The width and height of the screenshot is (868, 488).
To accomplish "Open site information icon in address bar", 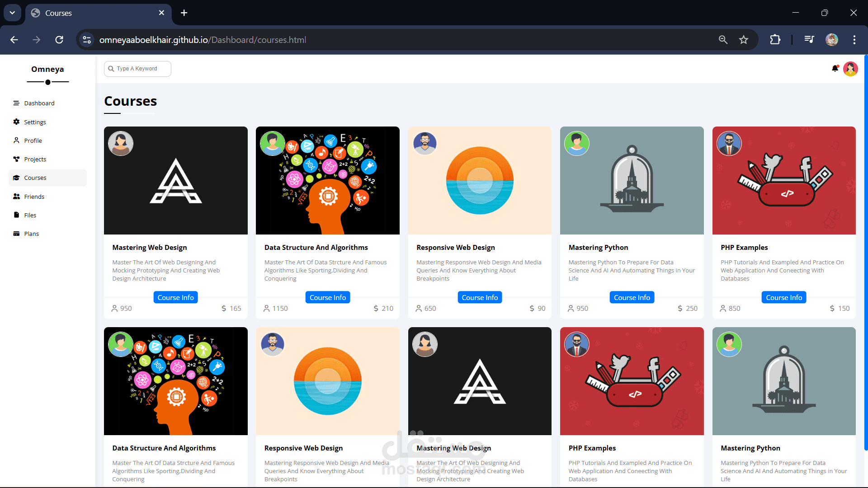I will [x=87, y=40].
